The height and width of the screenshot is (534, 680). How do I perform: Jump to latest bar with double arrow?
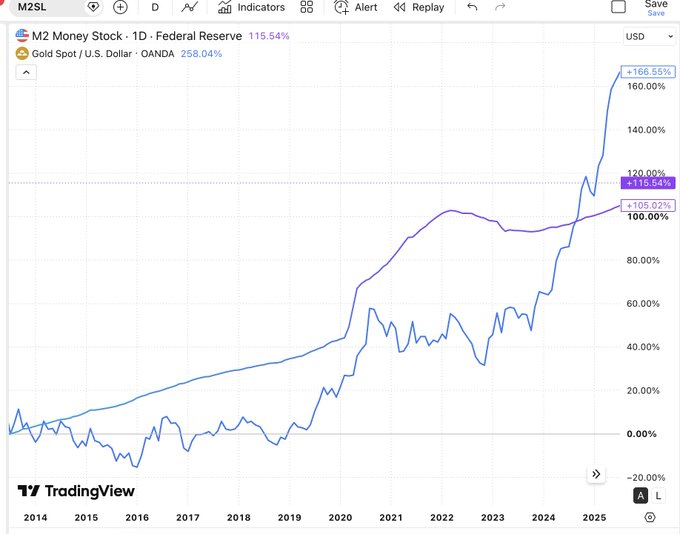tap(596, 474)
